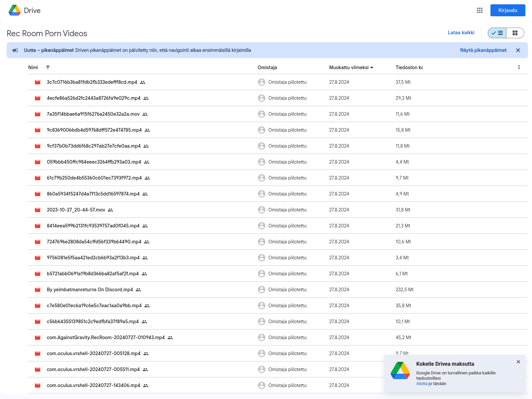Switch to list view layout
This screenshot has height=399, width=532.
click(497, 33)
